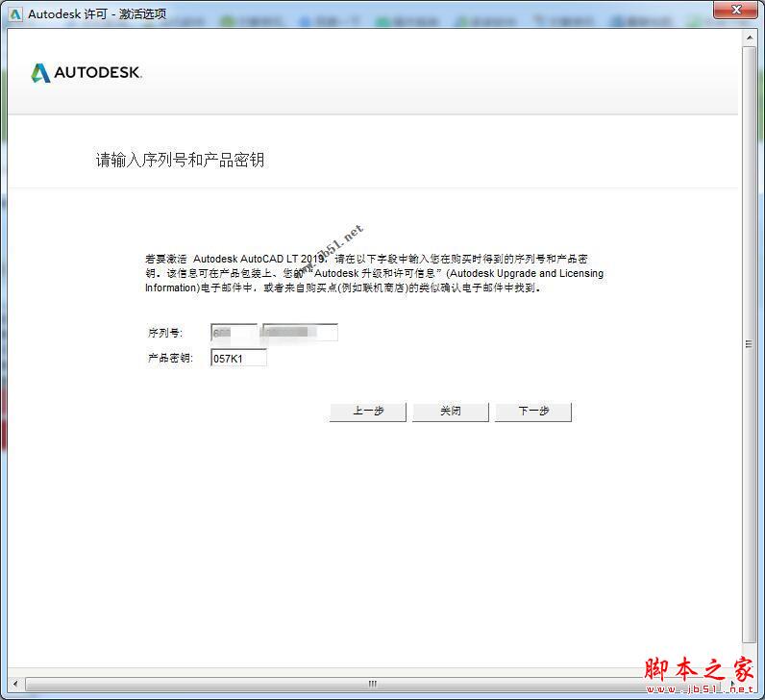Click the heading 请输入序列号和产品密钥

(180, 160)
